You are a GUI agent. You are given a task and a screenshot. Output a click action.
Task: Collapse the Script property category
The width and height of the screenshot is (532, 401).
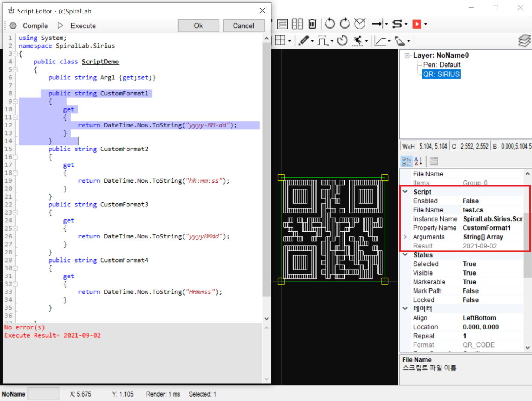pos(405,192)
